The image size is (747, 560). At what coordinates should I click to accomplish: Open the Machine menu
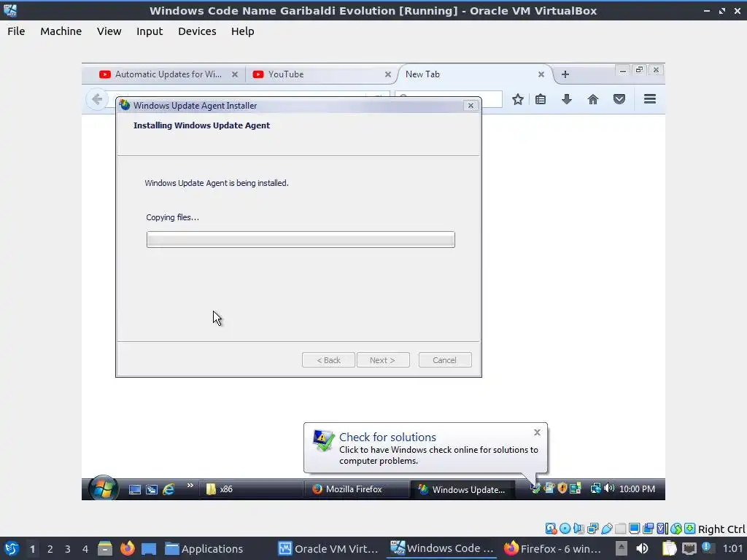(61, 31)
